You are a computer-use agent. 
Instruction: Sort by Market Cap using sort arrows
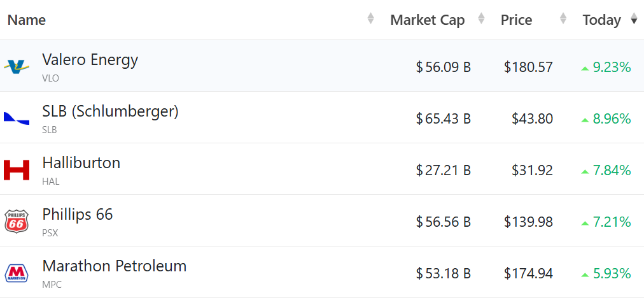click(x=481, y=20)
